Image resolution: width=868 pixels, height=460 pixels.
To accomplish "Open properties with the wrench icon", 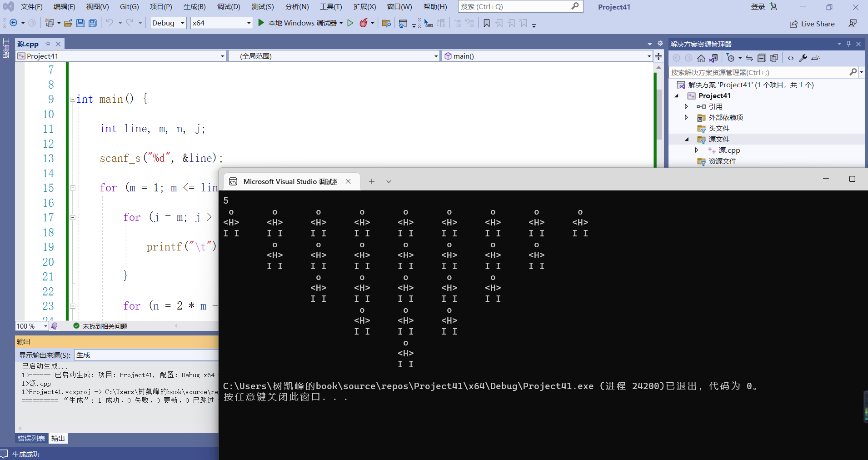I will pos(803,58).
